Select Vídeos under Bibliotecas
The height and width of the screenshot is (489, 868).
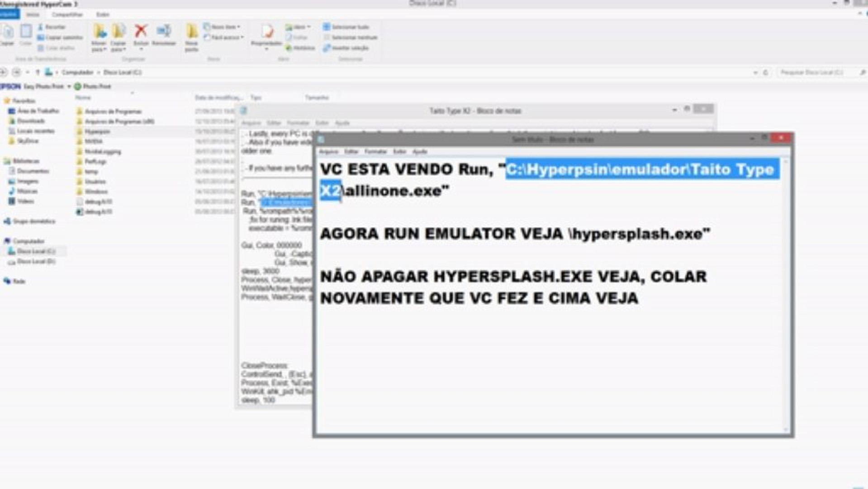tap(22, 201)
